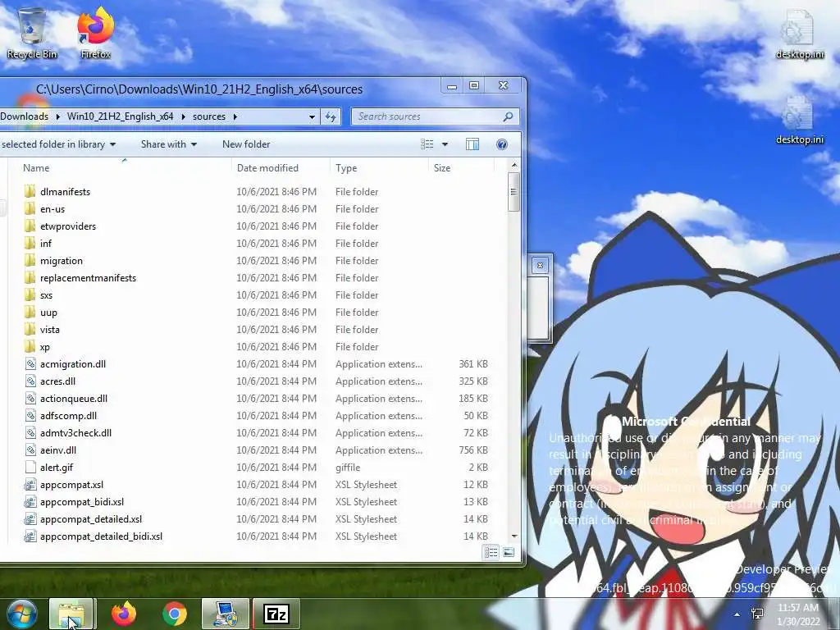Show hidden tray icons arrow

737,614
